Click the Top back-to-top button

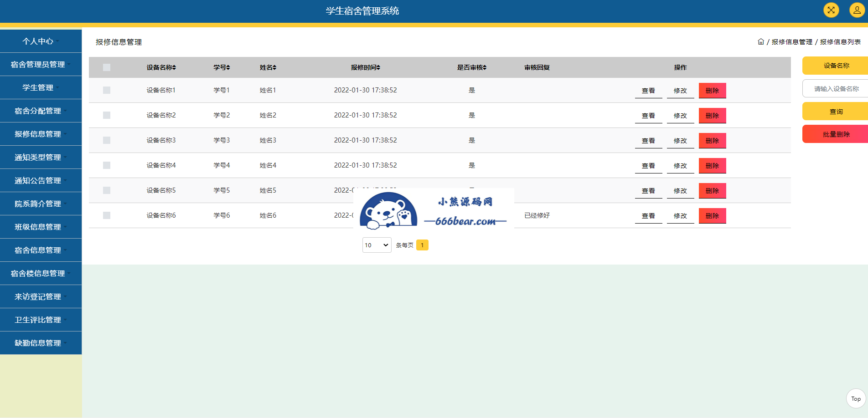point(856,398)
